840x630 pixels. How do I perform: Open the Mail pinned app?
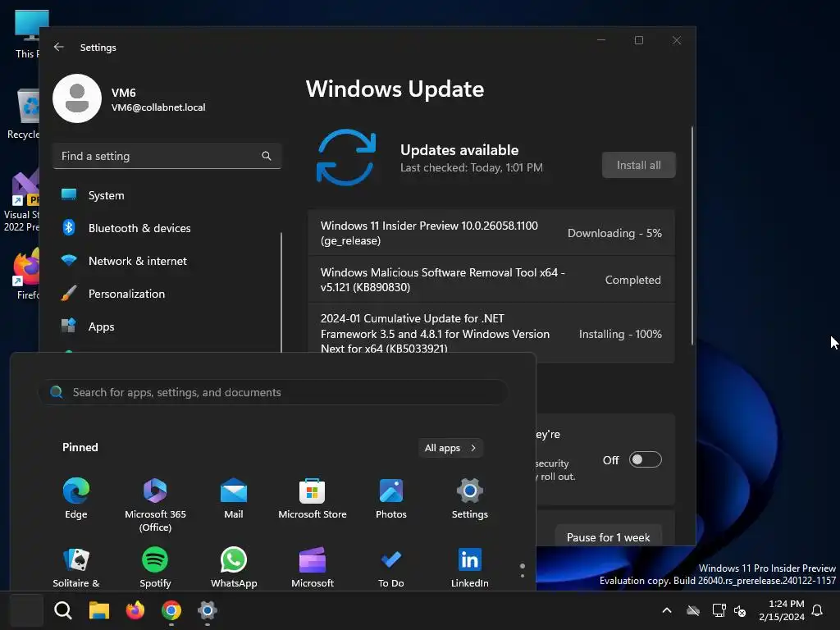coord(234,498)
